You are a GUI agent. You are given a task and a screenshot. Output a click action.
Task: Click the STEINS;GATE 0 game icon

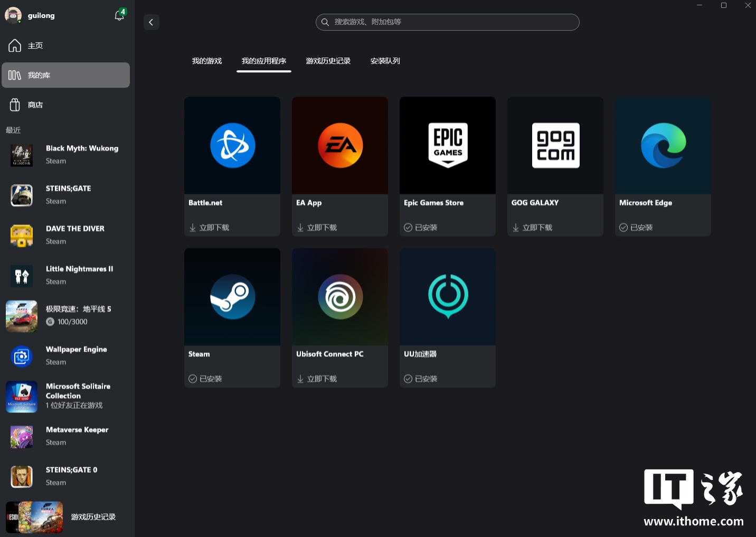22,477
